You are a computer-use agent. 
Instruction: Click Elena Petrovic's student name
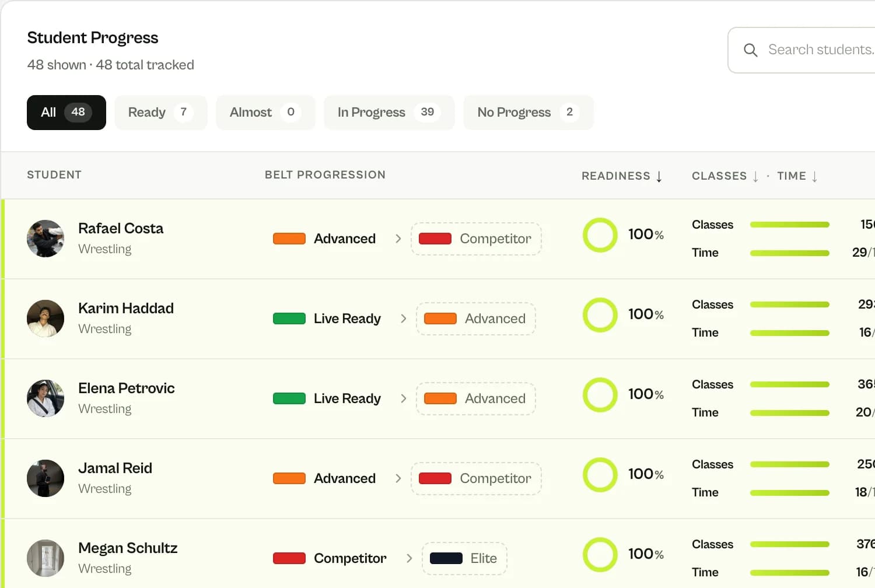click(x=127, y=388)
